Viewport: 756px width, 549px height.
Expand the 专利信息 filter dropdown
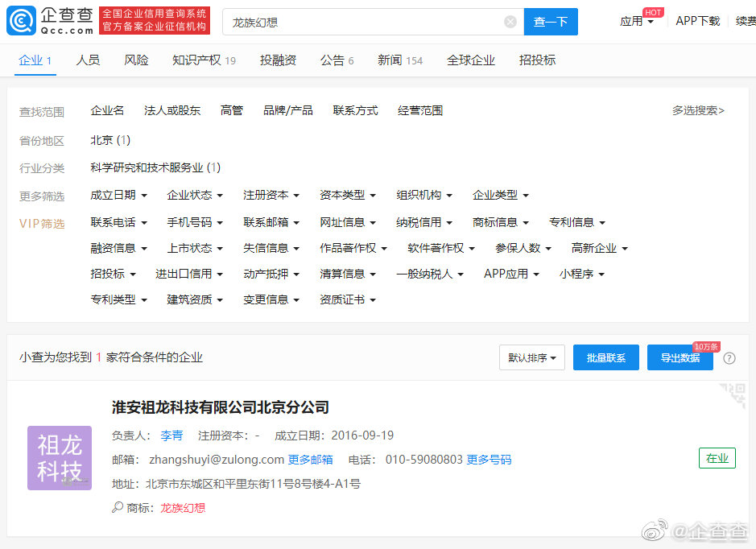(577, 222)
